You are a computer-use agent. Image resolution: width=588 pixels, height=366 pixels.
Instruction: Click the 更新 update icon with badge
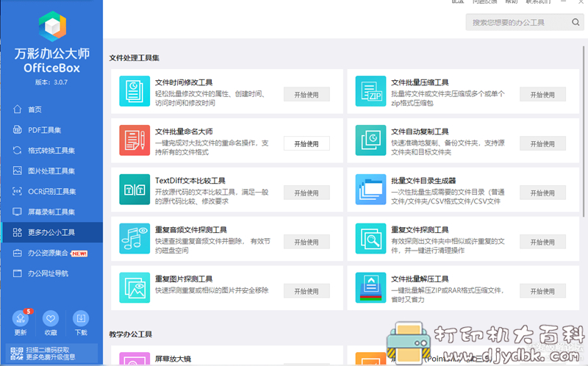pos(21,318)
